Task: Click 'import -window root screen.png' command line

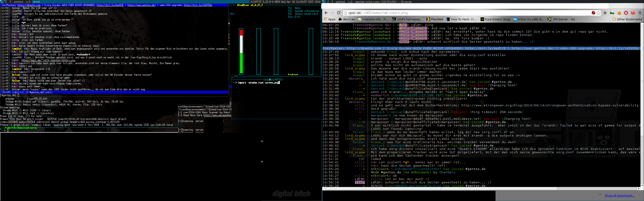Action: pyautogui.click(x=258, y=83)
